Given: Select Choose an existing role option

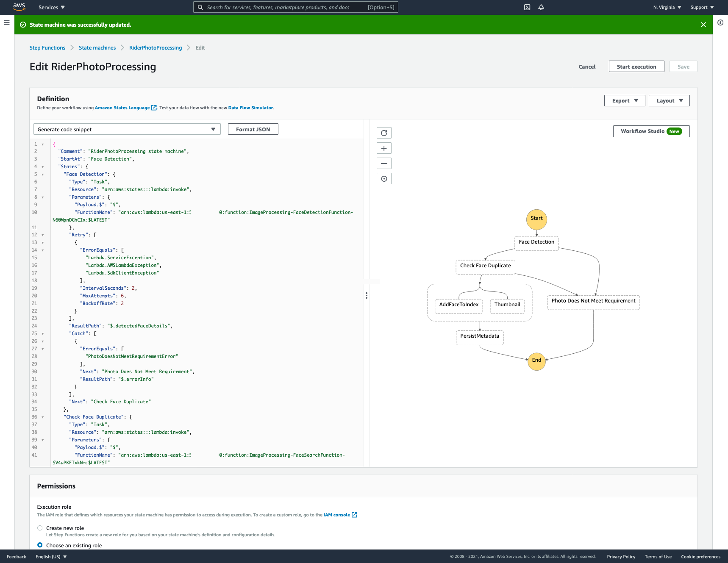Looking at the screenshot, I should pos(40,545).
